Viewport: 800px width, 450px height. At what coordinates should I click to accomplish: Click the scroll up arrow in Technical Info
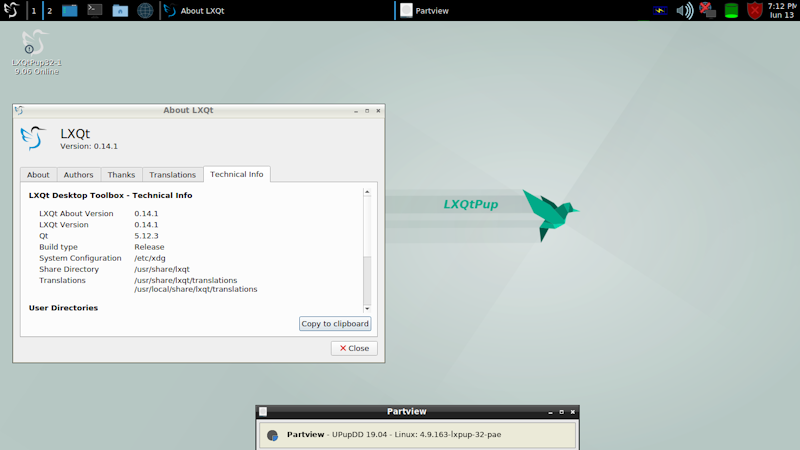pyautogui.click(x=367, y=192)
